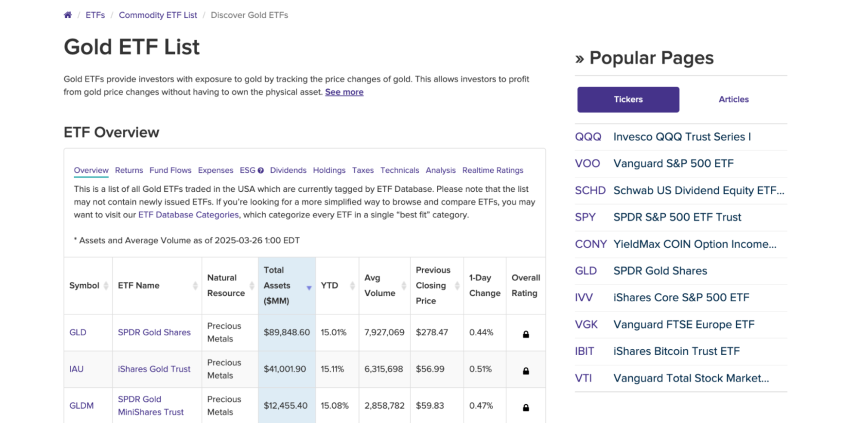Screen dimensions: 860x423
Task: Open QQQ Invesco QQQ Trust Series I
Action: (681, 137)
